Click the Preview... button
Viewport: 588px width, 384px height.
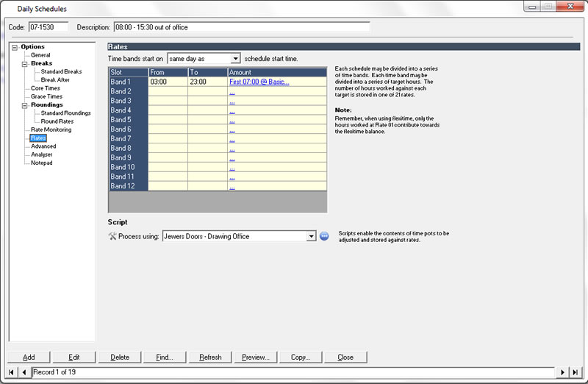(255, 357)
